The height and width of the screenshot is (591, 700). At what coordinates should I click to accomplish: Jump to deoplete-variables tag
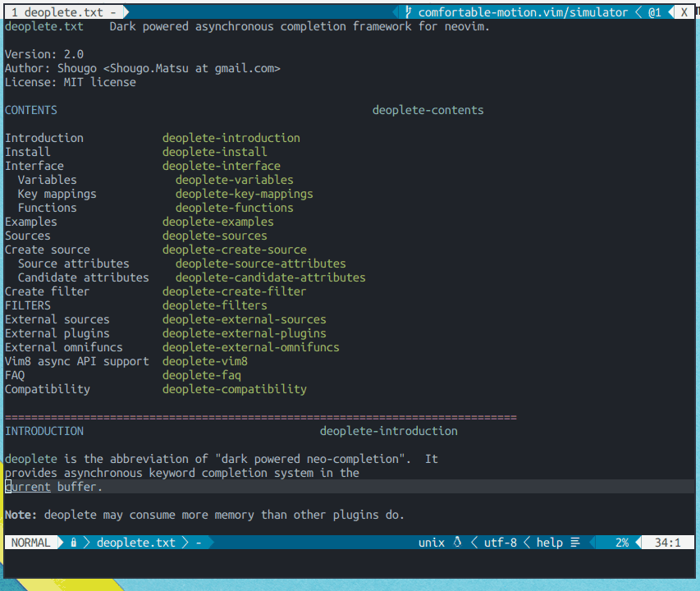point(235,180)
